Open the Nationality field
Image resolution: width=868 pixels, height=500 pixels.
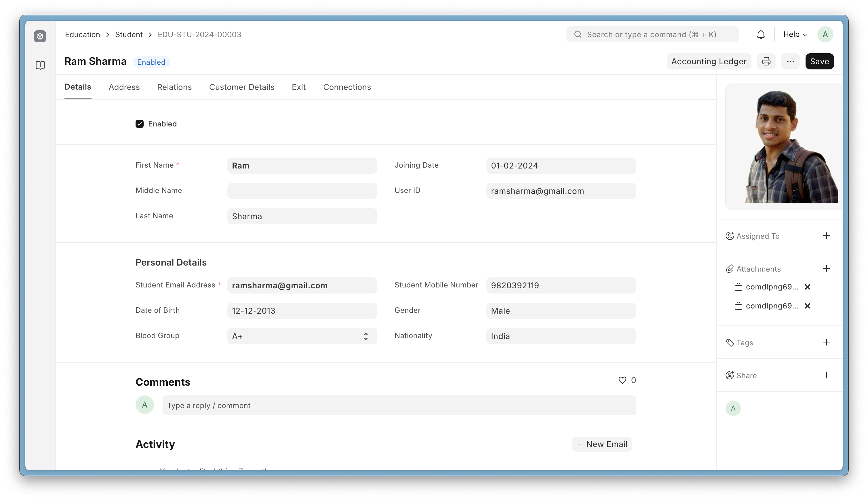pos(561,336)
